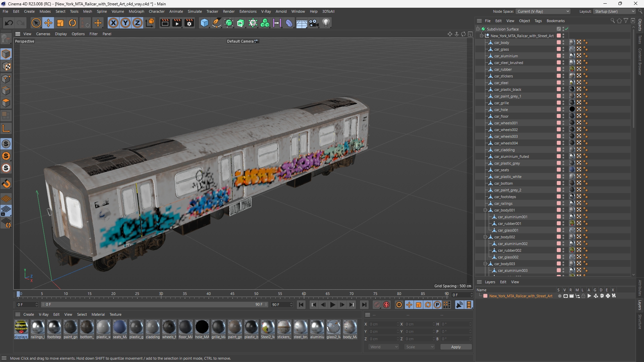The height and width of the screenshot is (362, 644).
Task: Toggle car_body visibility dots
Action: point(563,43)
